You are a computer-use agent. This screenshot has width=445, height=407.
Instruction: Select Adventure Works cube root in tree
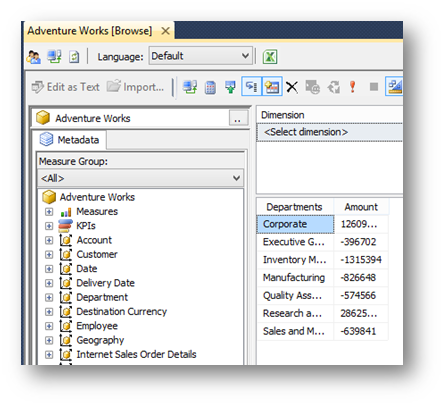point(97,197)
